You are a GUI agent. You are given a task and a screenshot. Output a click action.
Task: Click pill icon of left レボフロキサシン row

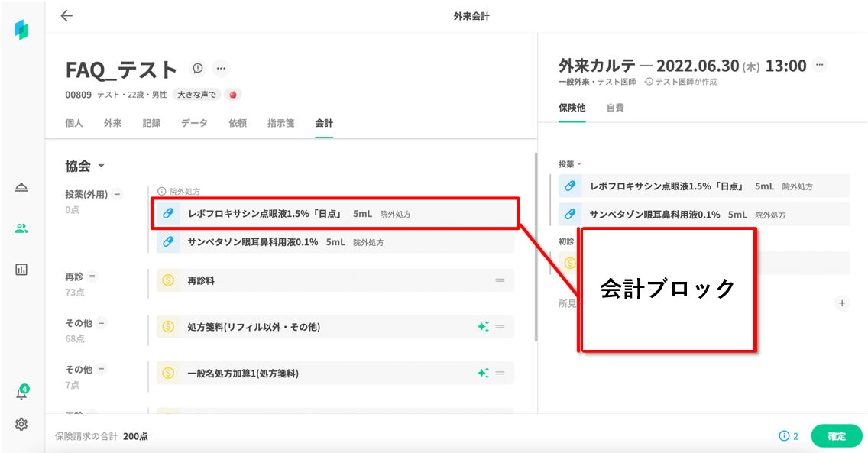click(168, 213)
